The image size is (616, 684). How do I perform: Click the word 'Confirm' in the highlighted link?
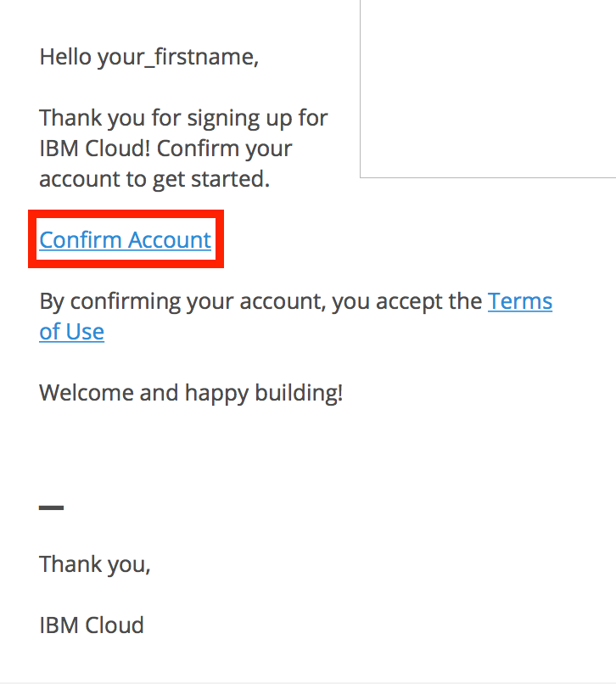coord(81,240)
